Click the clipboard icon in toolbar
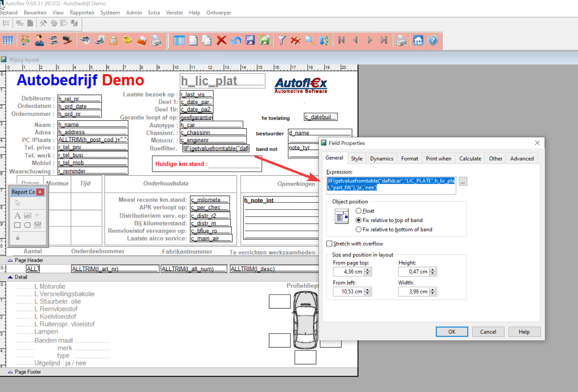 click(113, 40)
